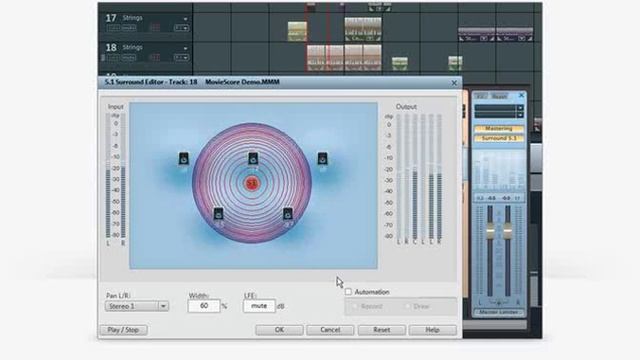Enable the Automation checkbox
The image size is (640, 360).
(348, 292)
